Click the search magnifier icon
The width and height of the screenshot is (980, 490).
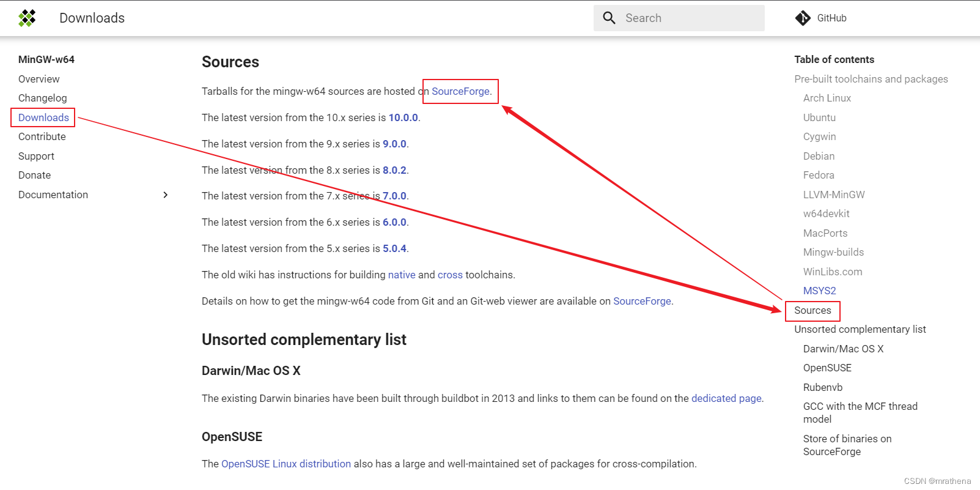pos(609,18)
